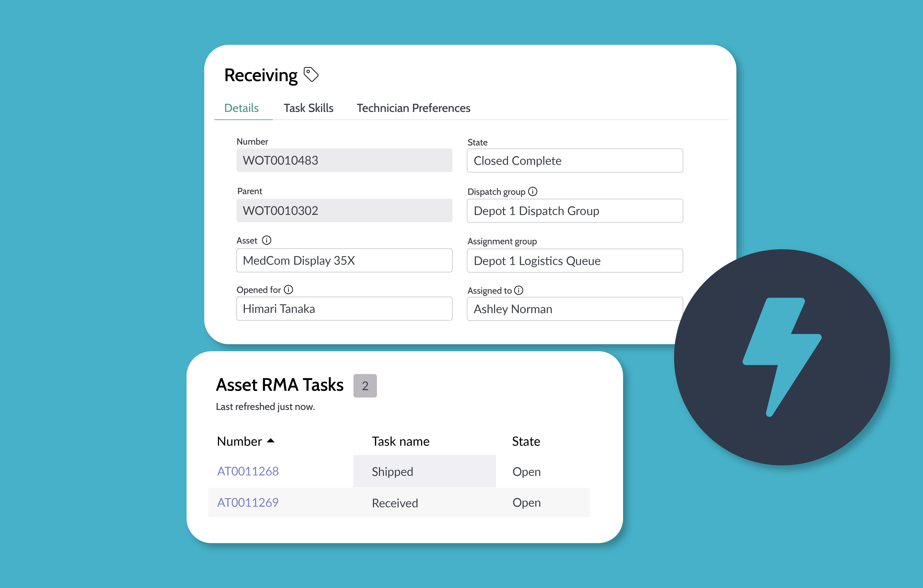Click the info icon next to Asset
Image resolution: width=923 pixels, height=588 pixels.
point(266,240)
